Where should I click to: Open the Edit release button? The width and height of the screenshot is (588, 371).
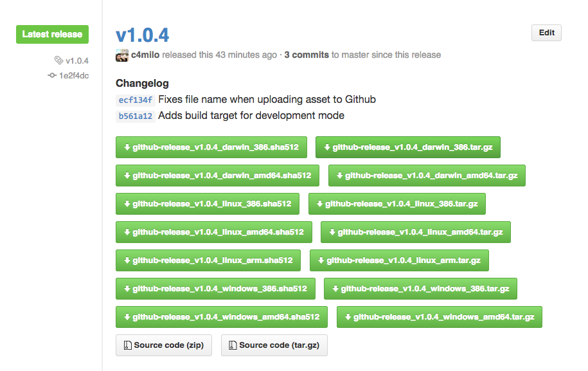tap(546, 33)
